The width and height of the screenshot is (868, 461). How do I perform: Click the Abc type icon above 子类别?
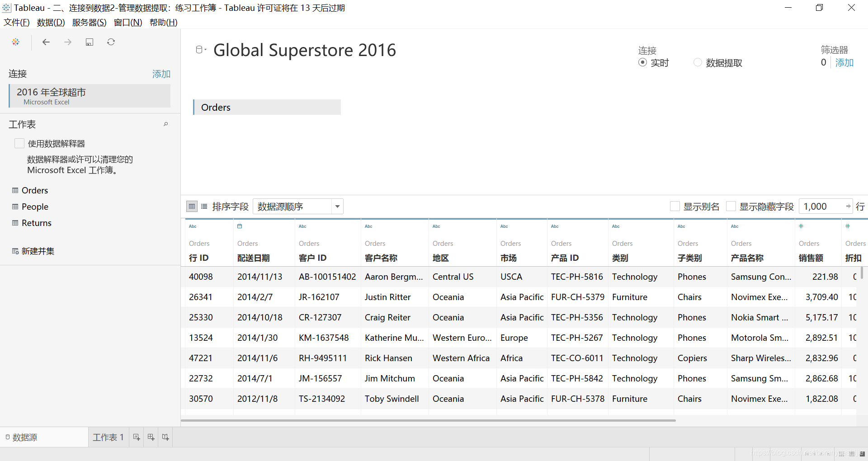click(681, 226)
